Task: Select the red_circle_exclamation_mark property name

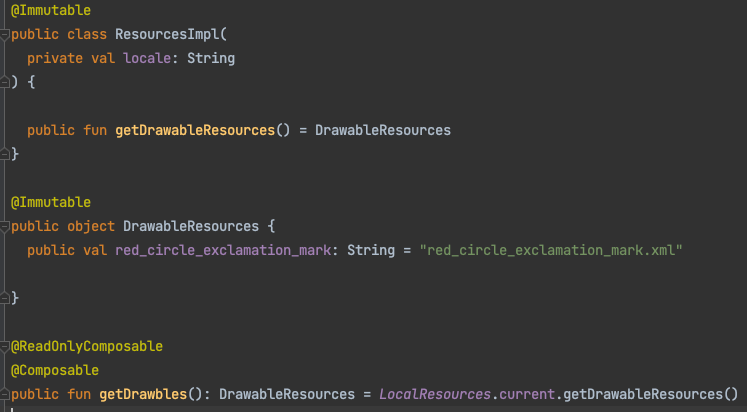Action: coord(226,250)
